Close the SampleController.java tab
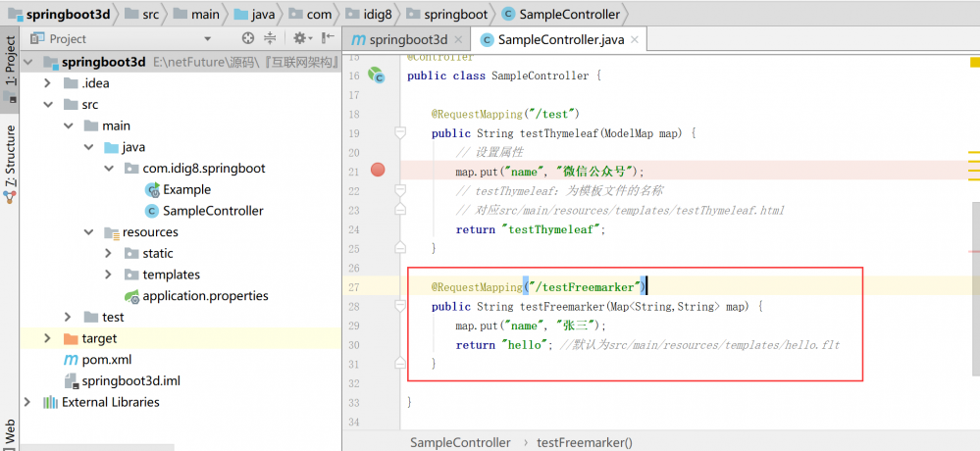Screen dimensions: 980x451 point(635,40)
